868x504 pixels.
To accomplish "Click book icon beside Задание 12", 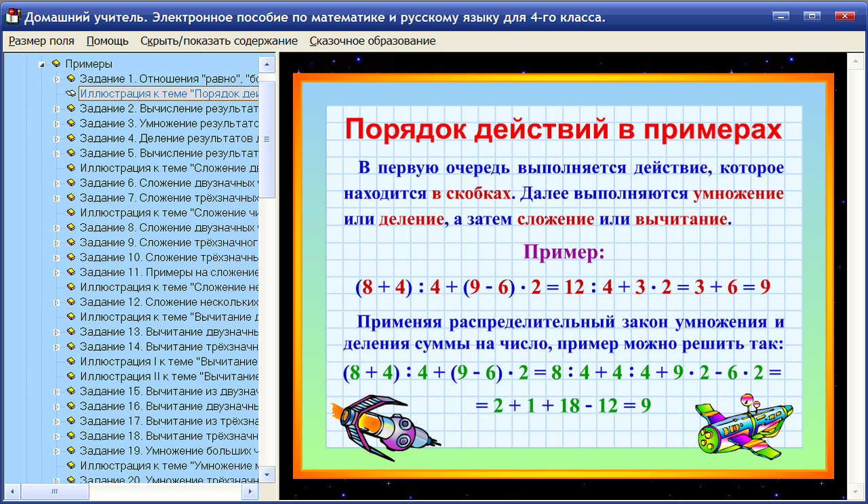I will tap(71, 302).
